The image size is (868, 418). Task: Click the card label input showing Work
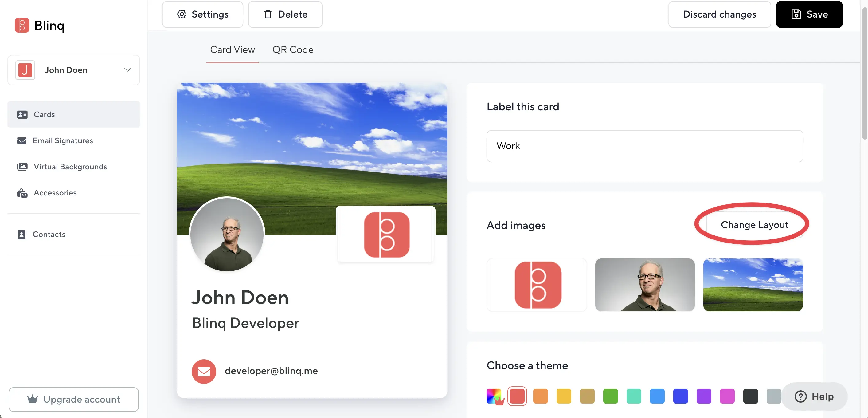point(644,146)
